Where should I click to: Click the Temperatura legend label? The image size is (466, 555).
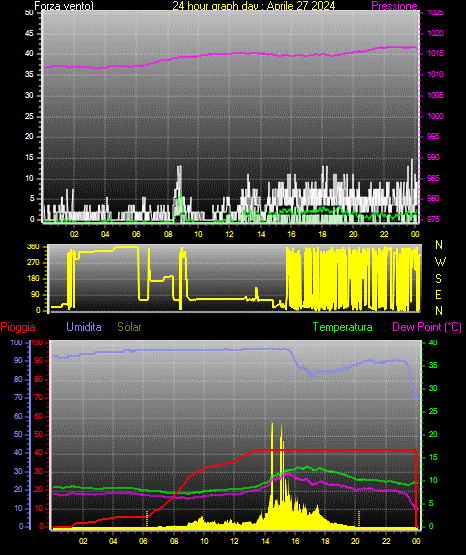(343, 327)
